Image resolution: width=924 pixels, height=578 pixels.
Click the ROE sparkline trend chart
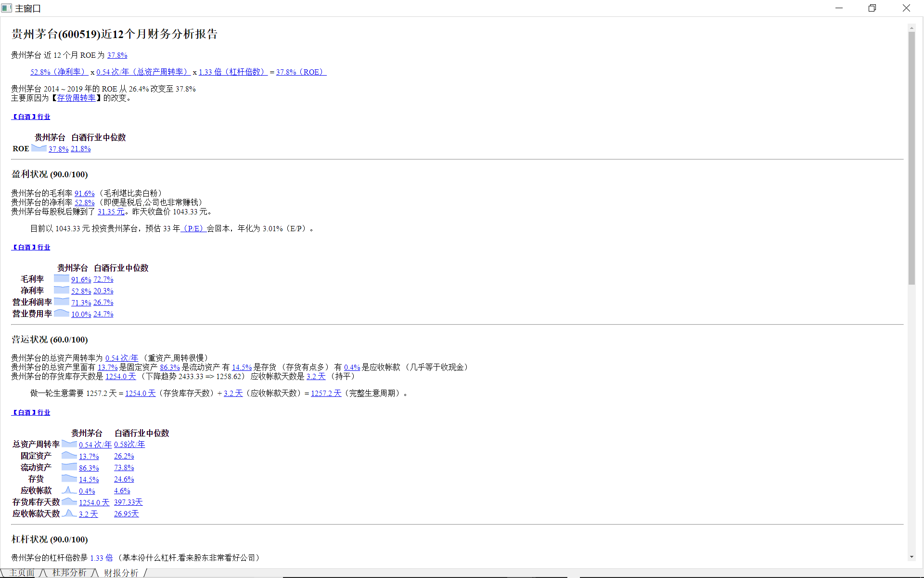[x=38, y=148]
